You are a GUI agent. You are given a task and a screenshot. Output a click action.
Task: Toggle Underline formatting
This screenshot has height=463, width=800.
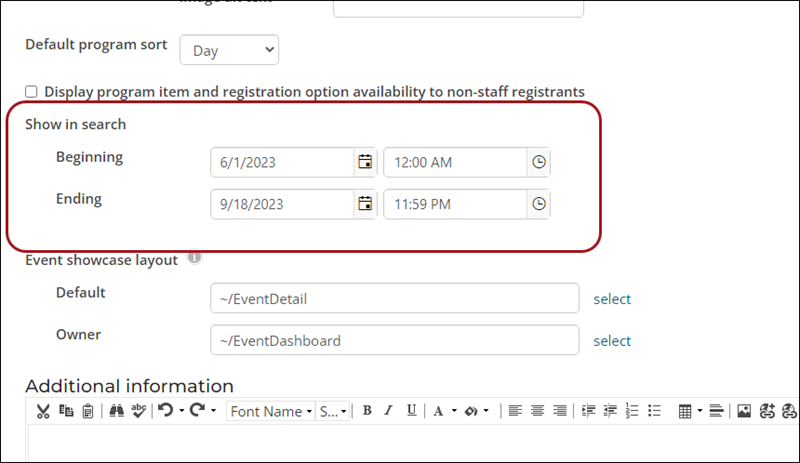[411, 410]
